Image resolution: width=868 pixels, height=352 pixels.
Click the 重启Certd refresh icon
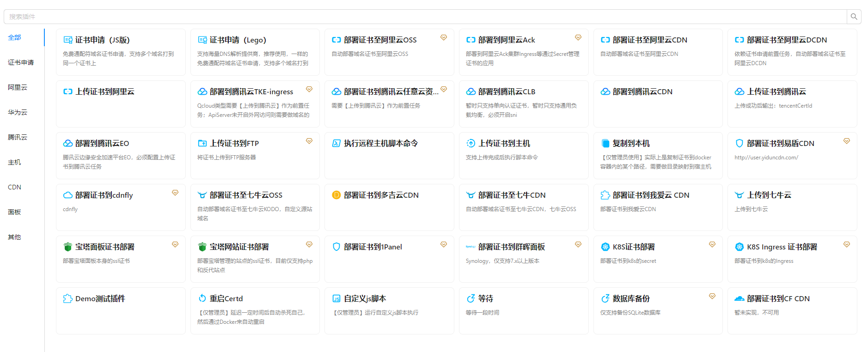(x=202, y=299)
